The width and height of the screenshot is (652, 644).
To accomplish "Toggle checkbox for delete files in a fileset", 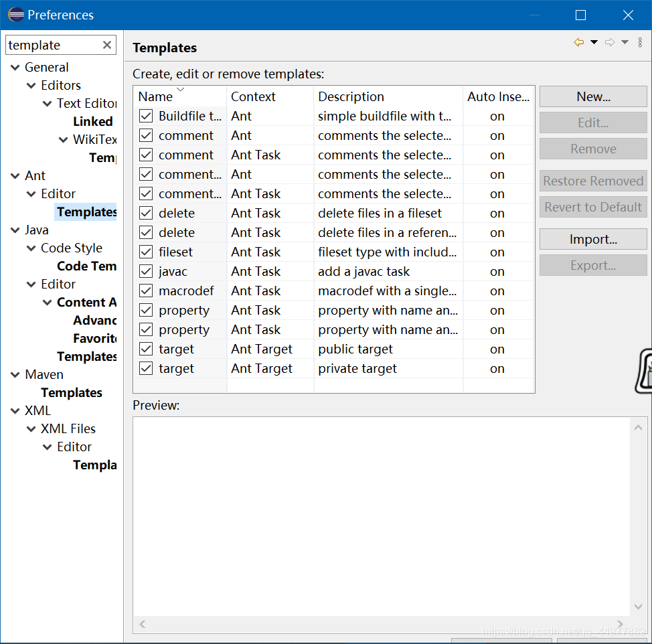I will pyautogui.click(x=146, y=213).
